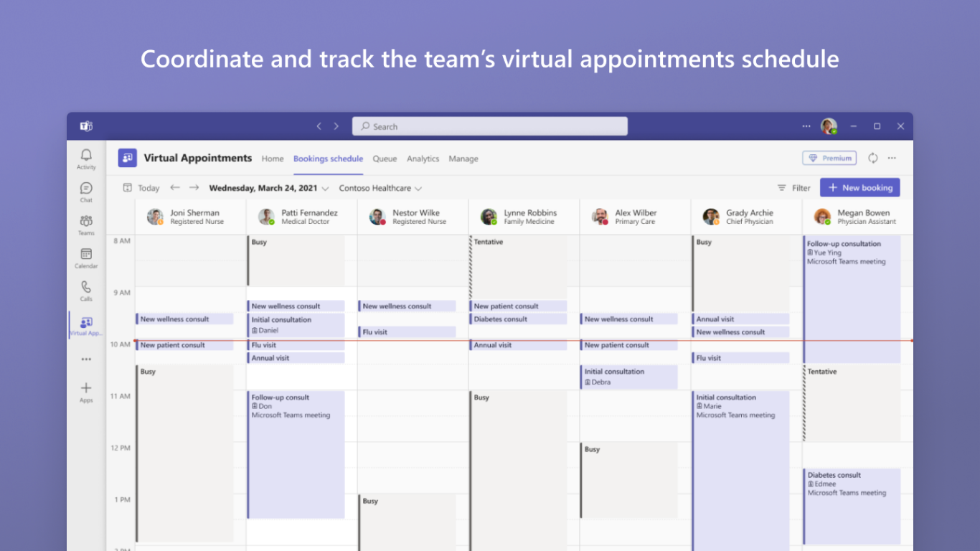Open the date picker Wednesday, March 24, 2021
Screen dimensions: 980x551
[269, 188]
